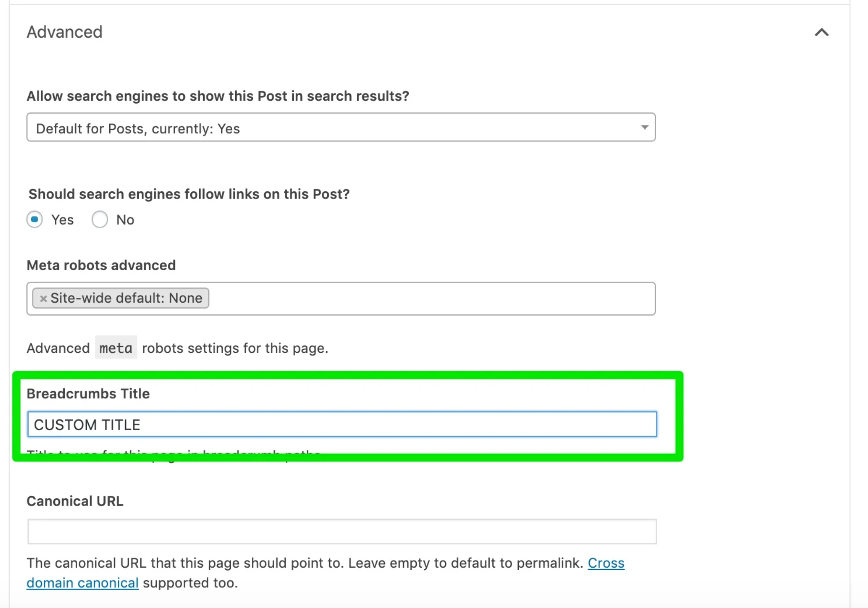Image resolution: width=868 pixels, height=608 pixels.
Task: Click the Yes radio label text
Action: 62,219
